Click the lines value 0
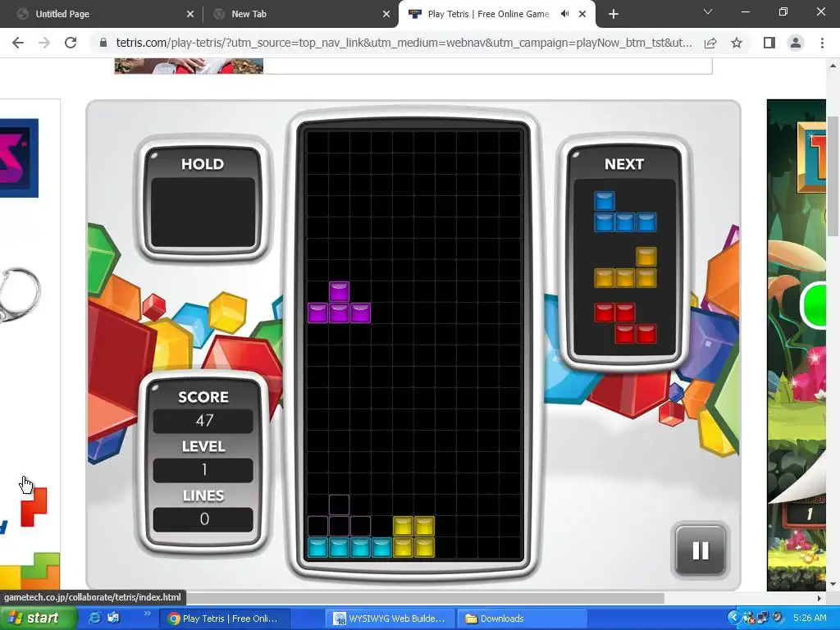This screenshot has width=840, height=630. [203, 519]
